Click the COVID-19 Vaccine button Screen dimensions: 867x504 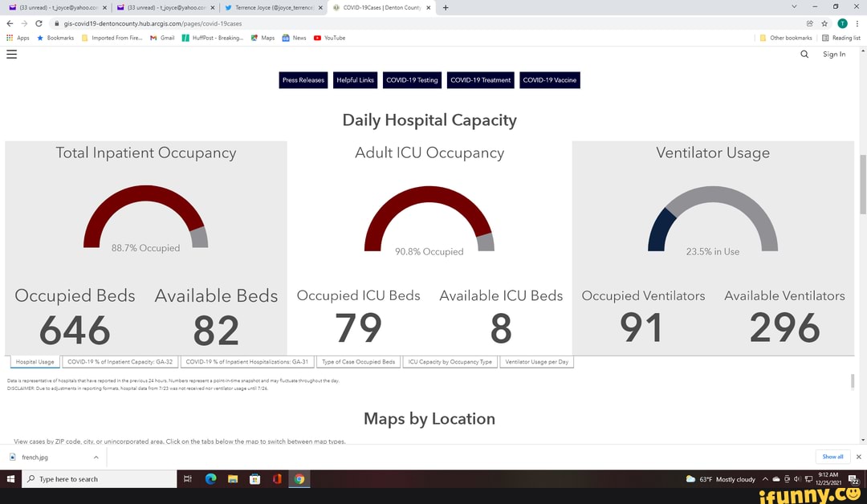[x=550, y=80]
